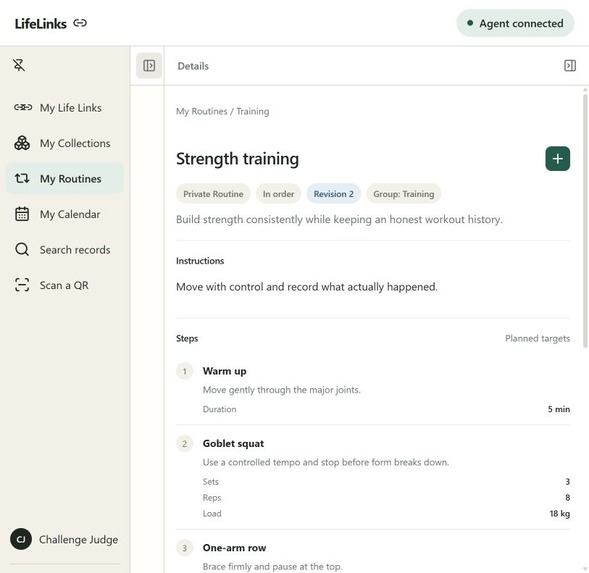589x573 pixels.
Task: Click the Scan a QR frame icon
Action: [x=22, y=285]
